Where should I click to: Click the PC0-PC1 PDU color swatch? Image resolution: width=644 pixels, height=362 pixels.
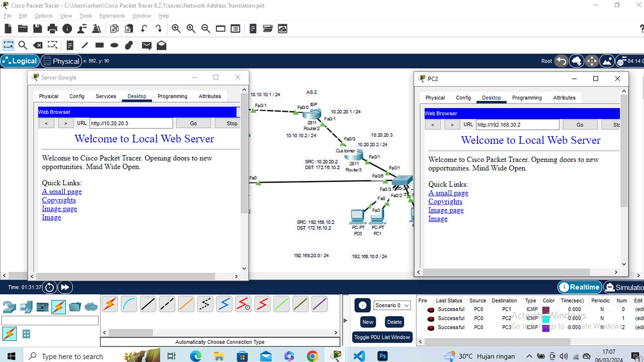click(546, 310)
